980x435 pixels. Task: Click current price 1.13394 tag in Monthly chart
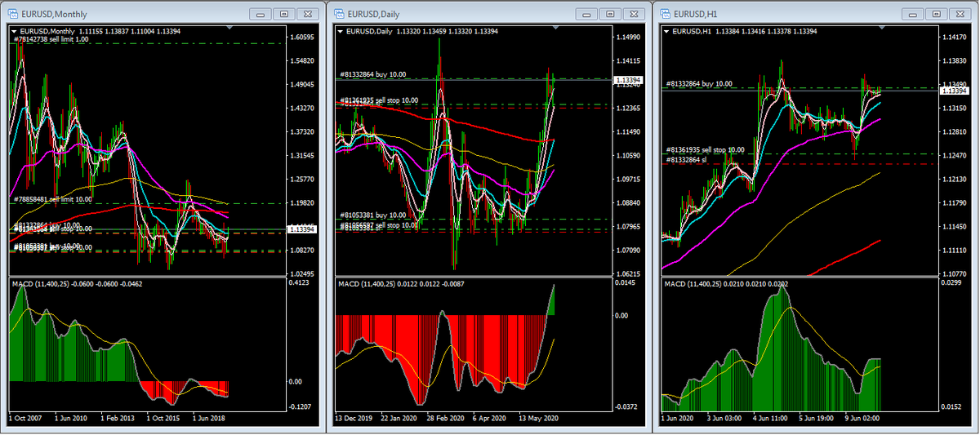tap(302, 229)
